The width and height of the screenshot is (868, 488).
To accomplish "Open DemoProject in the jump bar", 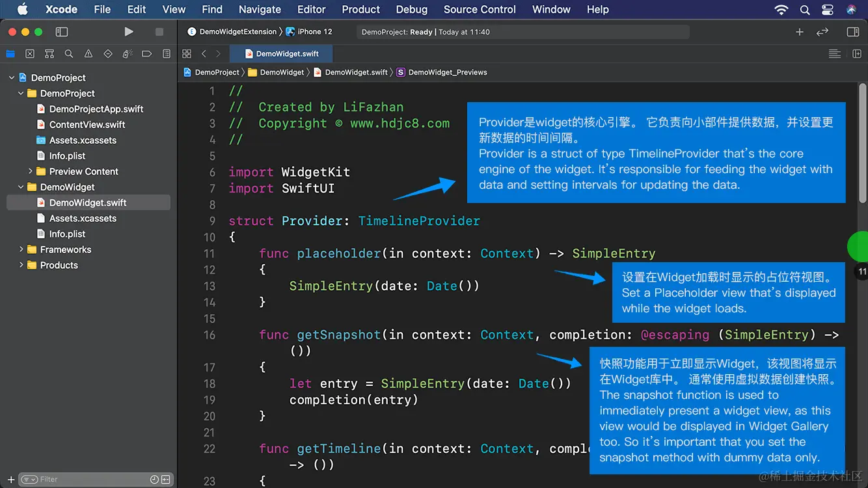I will [211, 72].
